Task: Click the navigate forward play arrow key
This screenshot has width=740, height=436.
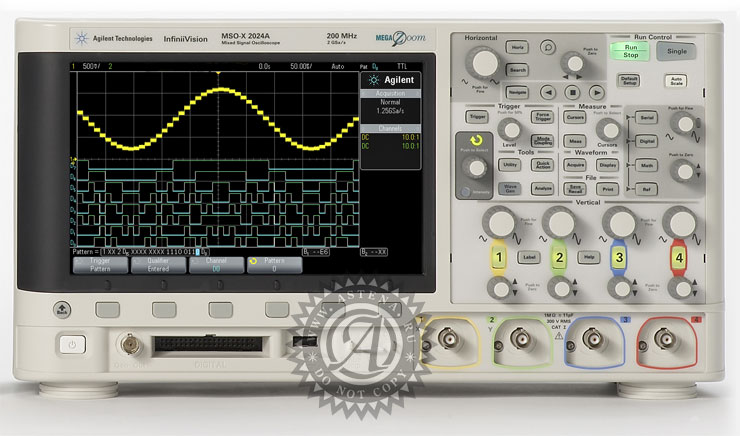Action: (x=597, y=92)
